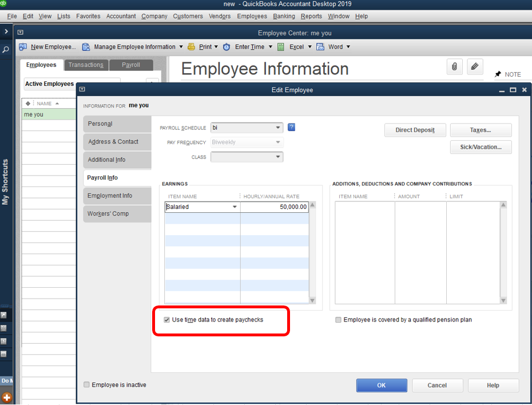Click the Enter Time clock icon
This screenshot has width=532, height=405.
[227, 47]
